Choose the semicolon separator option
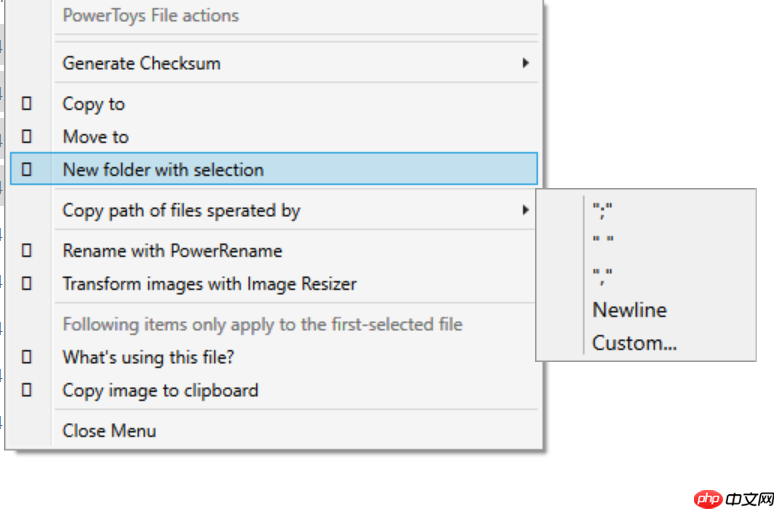Viewport: 775px width, 509px height. click(602, 210)
